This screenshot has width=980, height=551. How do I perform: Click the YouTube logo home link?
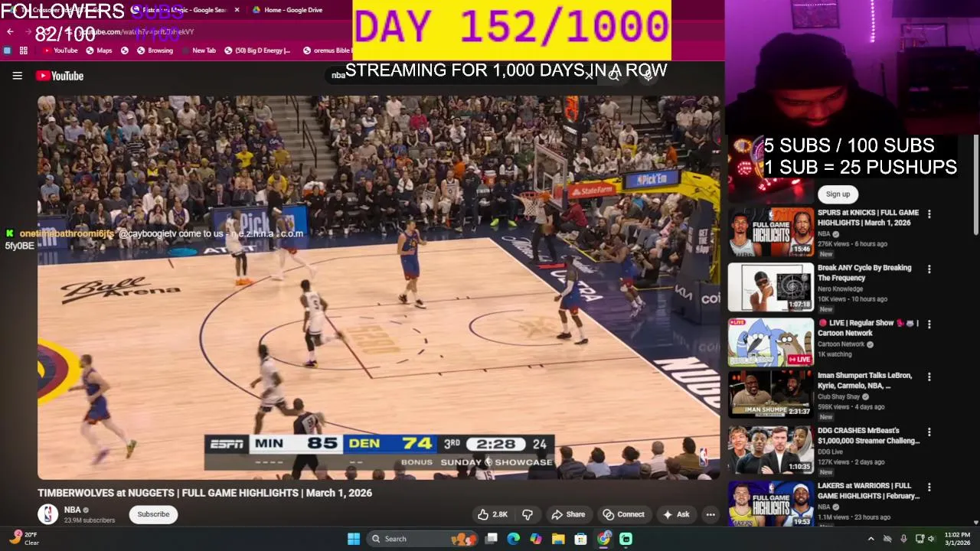60,76
